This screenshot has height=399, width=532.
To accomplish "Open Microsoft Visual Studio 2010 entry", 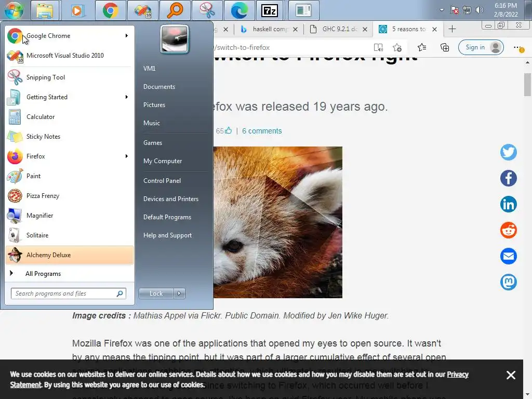I will click(x=70, y=55).
